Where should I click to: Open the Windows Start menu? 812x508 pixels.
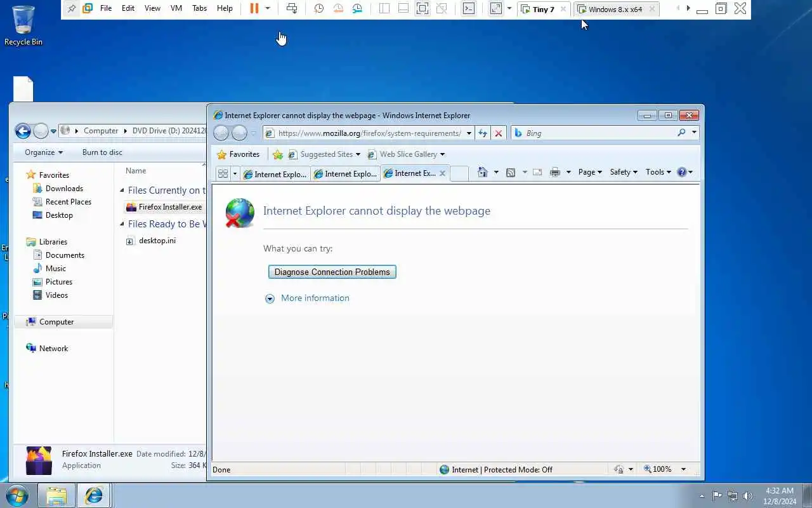(x=17, y=495)
